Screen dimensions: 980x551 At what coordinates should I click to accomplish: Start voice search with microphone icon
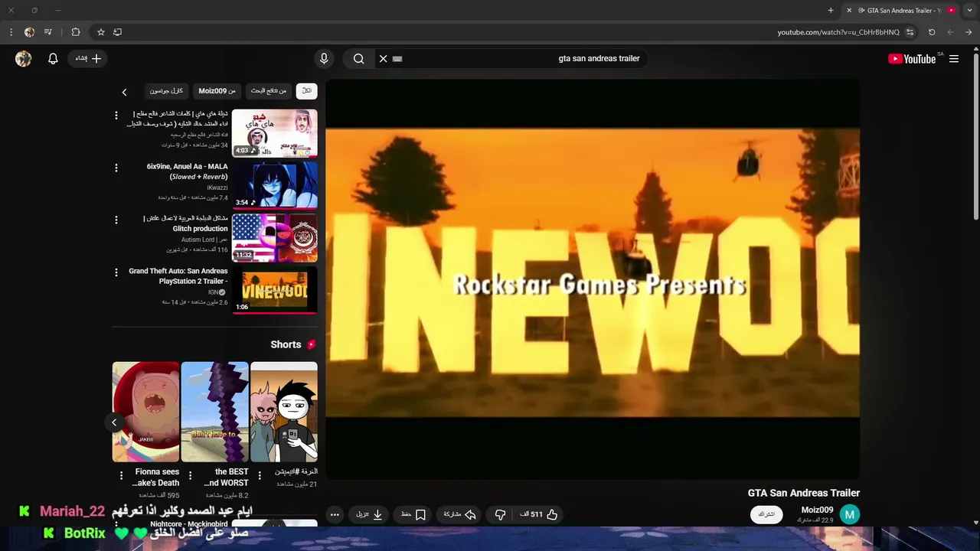[x=324, y=59]
